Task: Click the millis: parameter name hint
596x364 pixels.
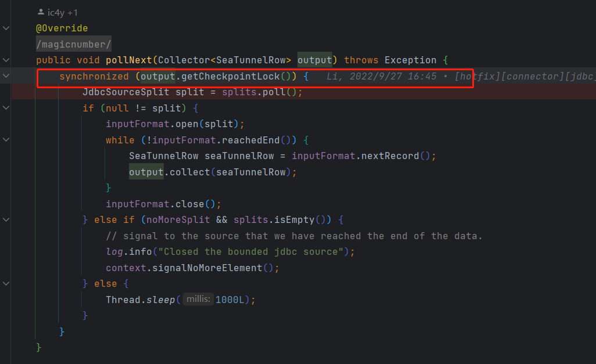Action: click(x=198, y=299)
